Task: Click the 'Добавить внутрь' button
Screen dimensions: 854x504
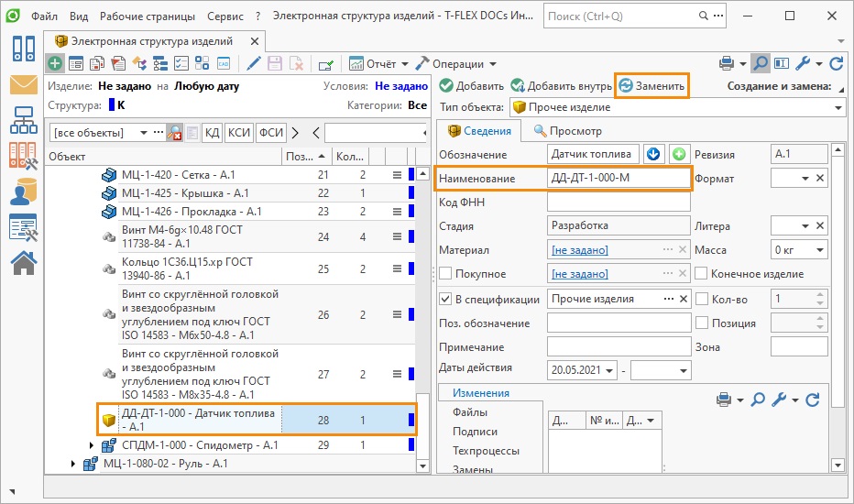Action: pyautogui.click(x=561, y=86)
